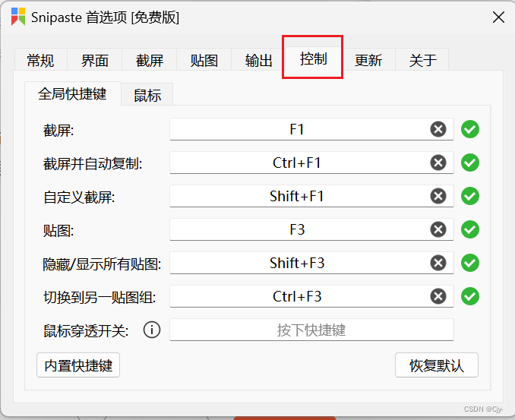Click the 鼠标穿透开关 label
This screenshot has height=420, width=515.
(86, 330)
